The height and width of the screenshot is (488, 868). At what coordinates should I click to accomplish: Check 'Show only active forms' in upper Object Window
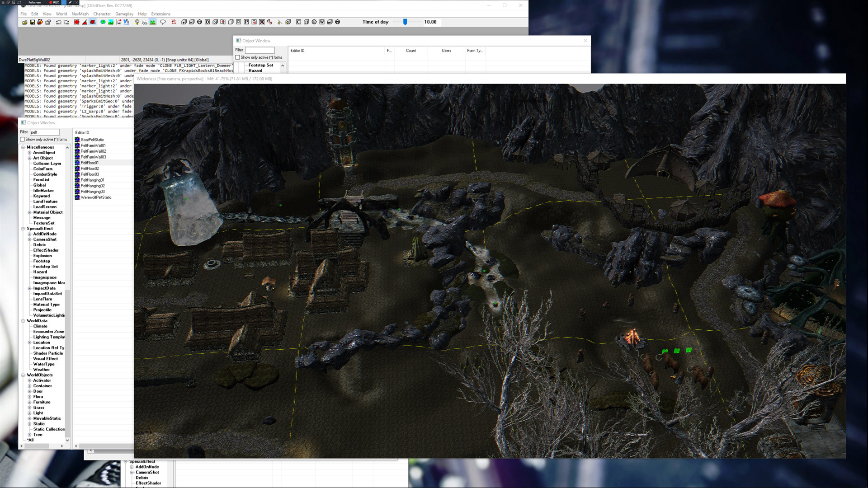(x=238, y=57)
